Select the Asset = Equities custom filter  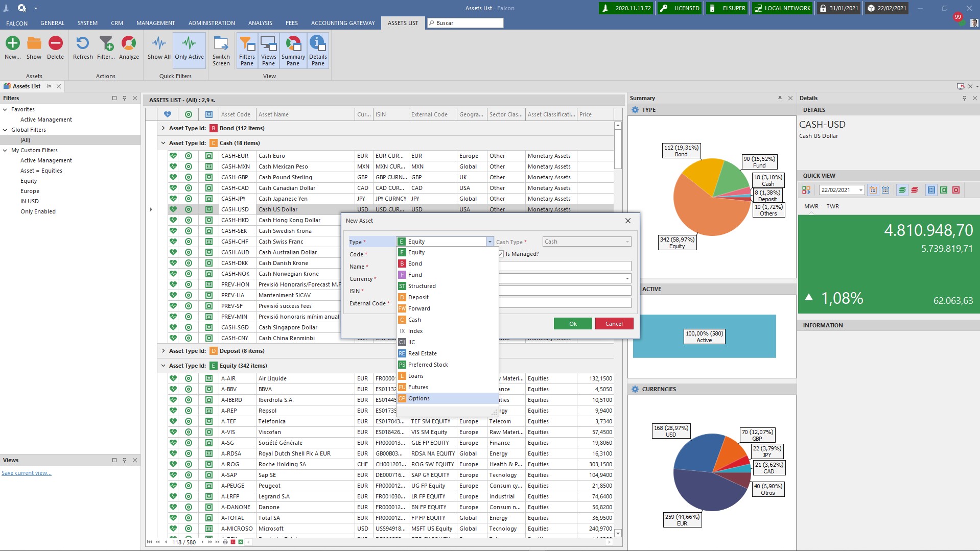(41, 171)
